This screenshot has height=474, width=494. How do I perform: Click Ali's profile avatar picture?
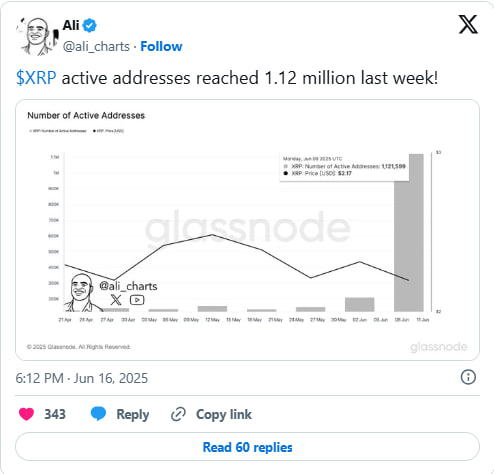[37, 36]
